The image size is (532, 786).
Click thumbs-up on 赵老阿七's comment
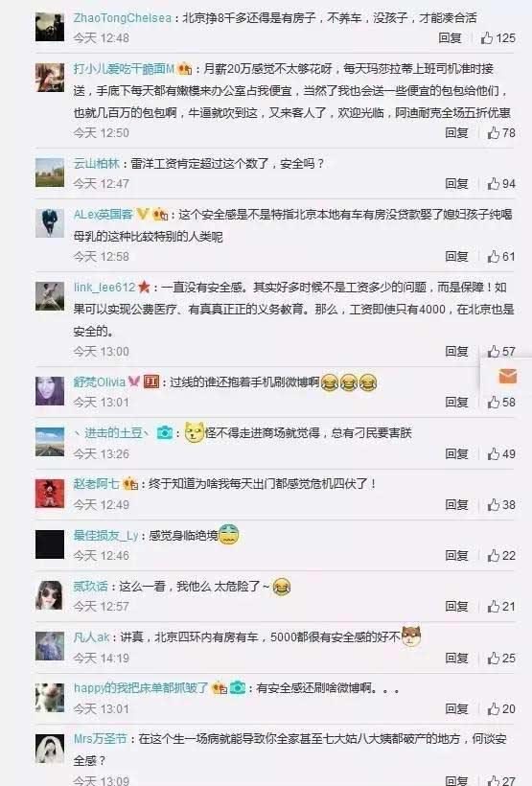[x=501, y=505]
